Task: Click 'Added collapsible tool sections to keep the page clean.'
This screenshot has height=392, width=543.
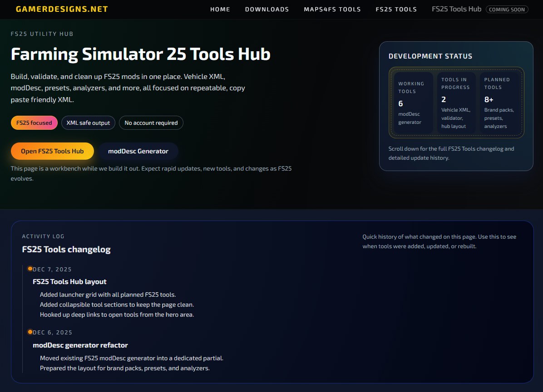Action: point(117,305)
